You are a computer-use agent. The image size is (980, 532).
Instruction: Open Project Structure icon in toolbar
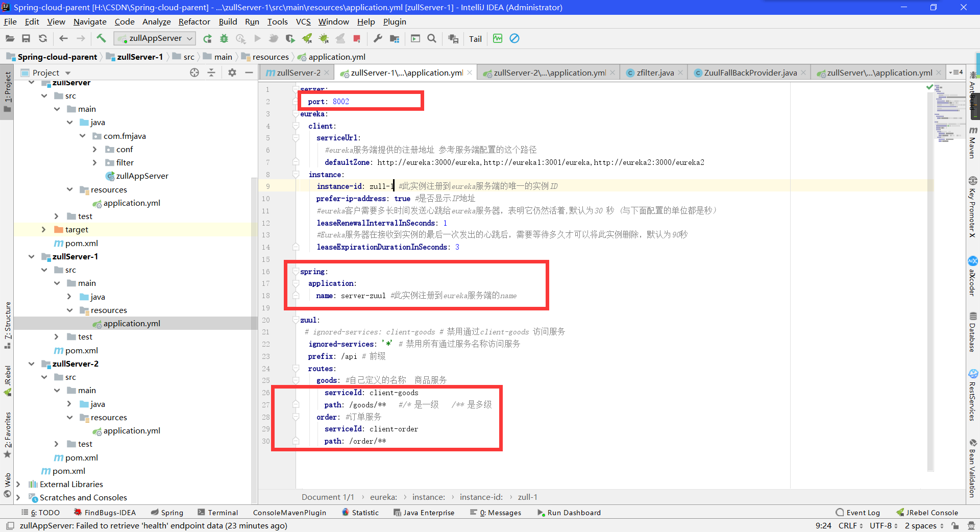coord(395,38)
